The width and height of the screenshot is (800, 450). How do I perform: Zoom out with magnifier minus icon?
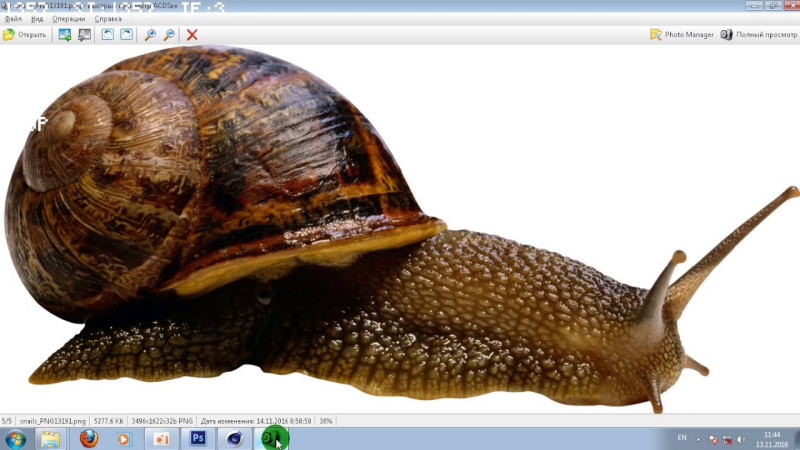click(x=168, y=35)
